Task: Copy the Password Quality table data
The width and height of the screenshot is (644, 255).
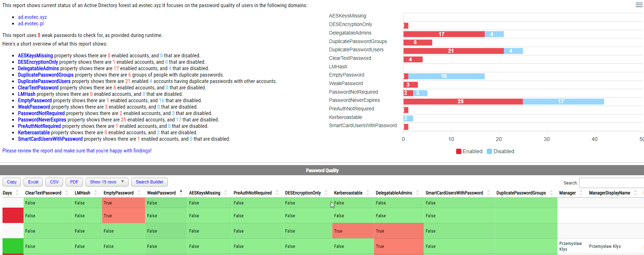Action: pyautogui.click(x=11, y=182)
